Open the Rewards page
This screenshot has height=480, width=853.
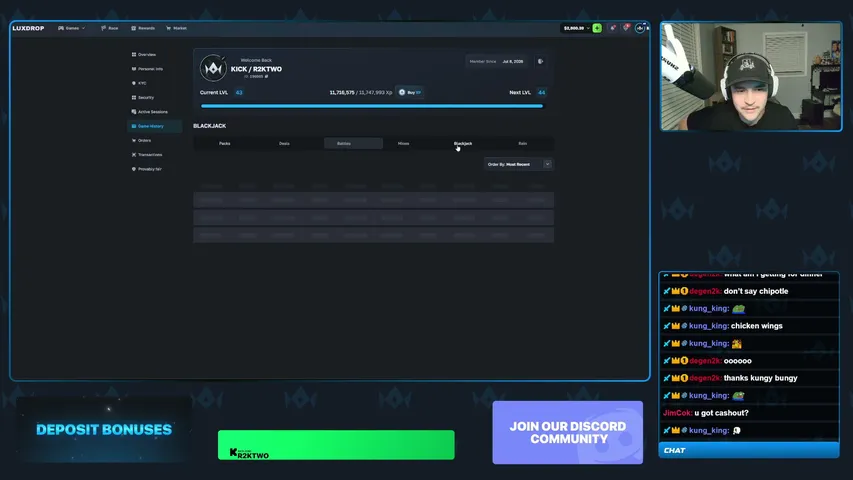pos(143,28)
